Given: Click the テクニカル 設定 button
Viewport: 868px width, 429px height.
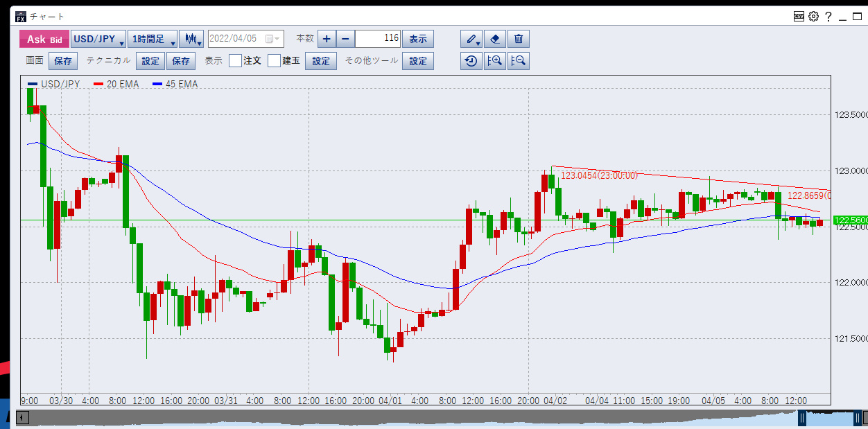Looking at the screenshot, I should pyautogui.click(x=150, y=61).
